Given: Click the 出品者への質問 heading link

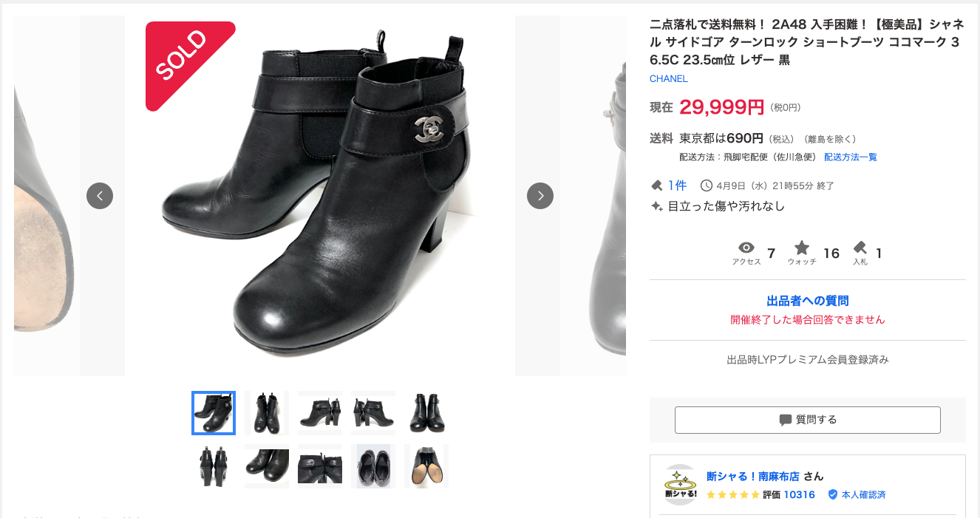Looking at the screenshot, I should [x=808, y=301].
